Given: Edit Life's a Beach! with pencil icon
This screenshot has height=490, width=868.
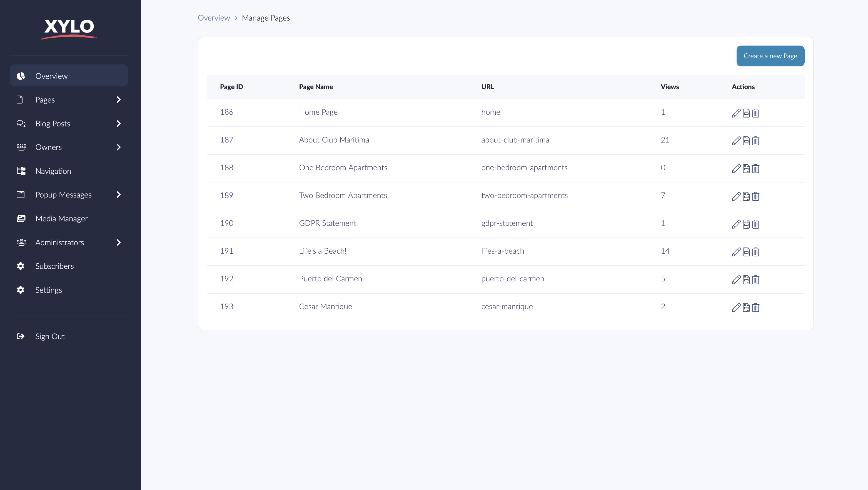Looking at the screenshot, I should click(x=736, y=252).
